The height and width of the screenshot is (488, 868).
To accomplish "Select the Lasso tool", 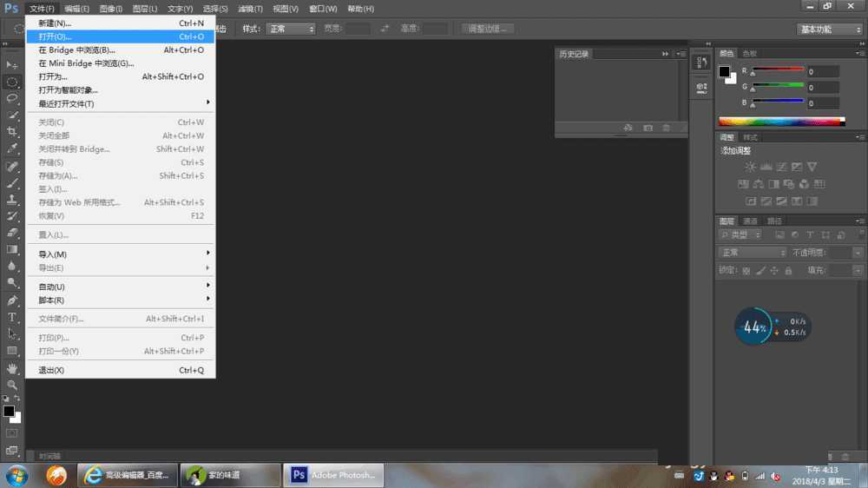I will pyautogui.click(x=11, y=99).
